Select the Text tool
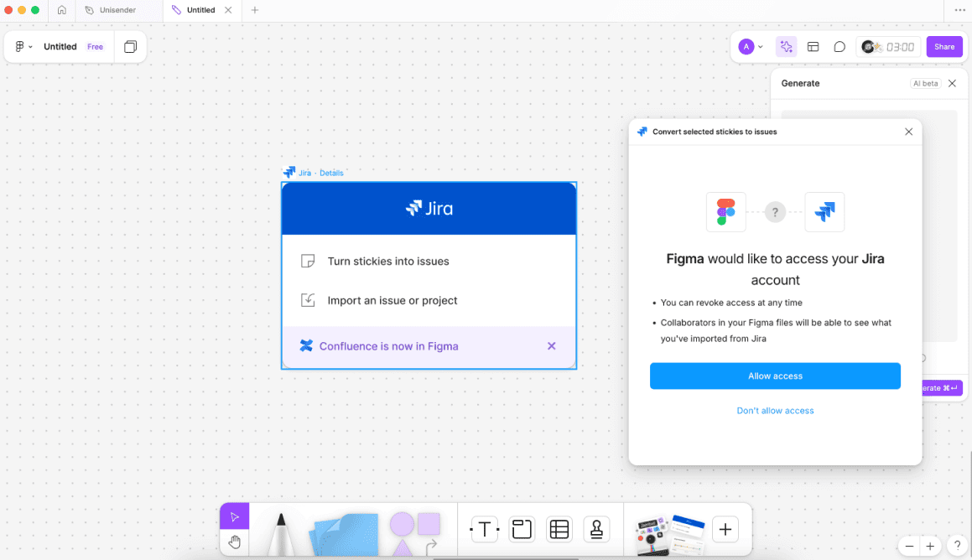972x560 pixels. [x=484, y=529]
